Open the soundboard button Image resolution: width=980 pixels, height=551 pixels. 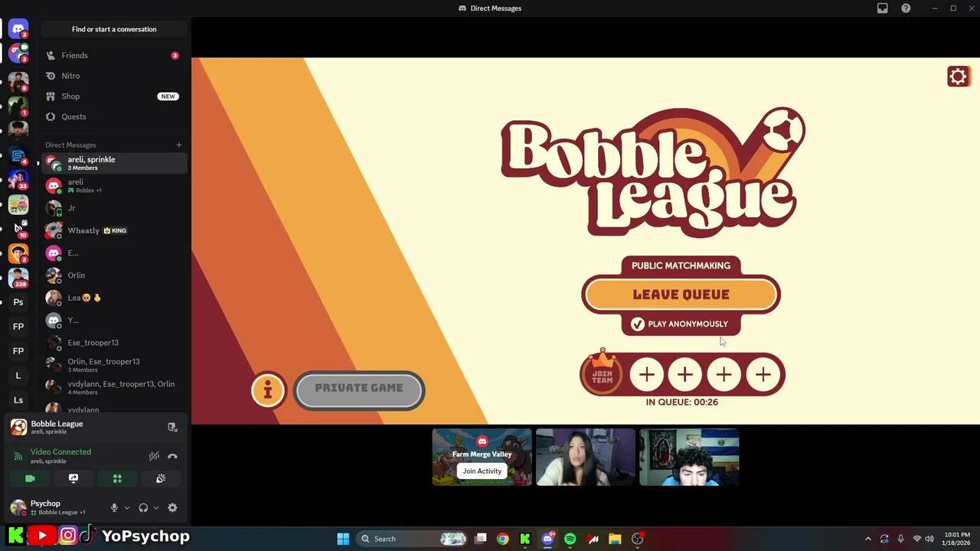(x=161, y=478)
